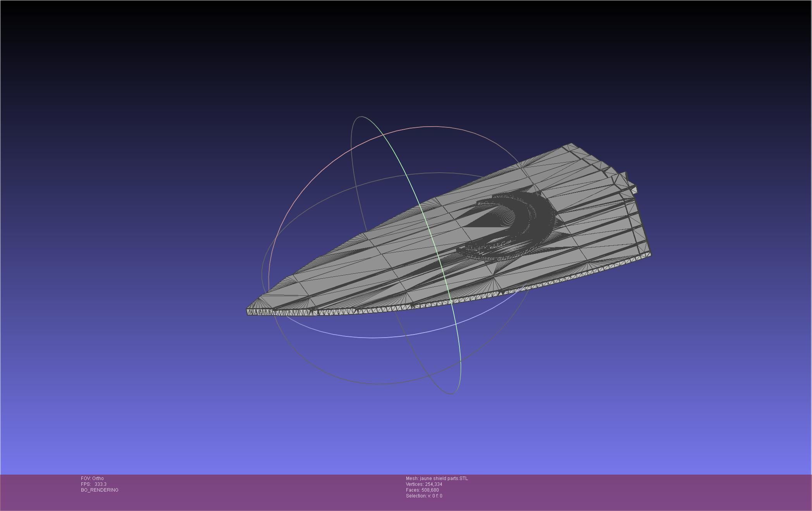
Task: Click the pointed tip of the shield mesh
Action: pos(249,311)
